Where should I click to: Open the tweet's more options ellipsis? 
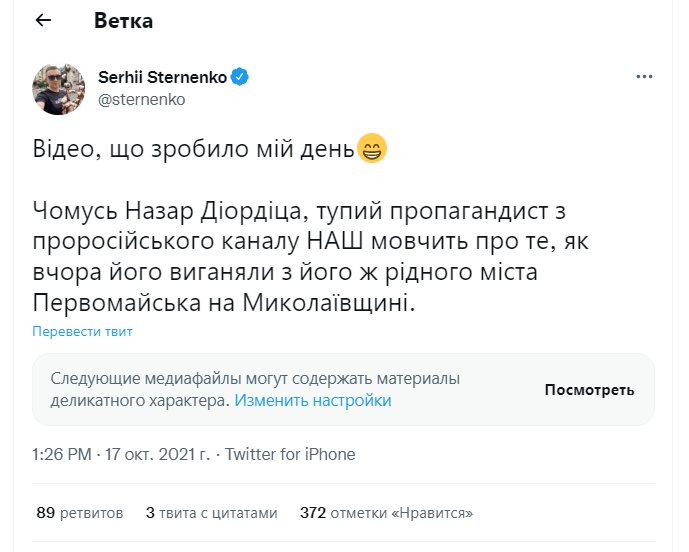point(645,77)
